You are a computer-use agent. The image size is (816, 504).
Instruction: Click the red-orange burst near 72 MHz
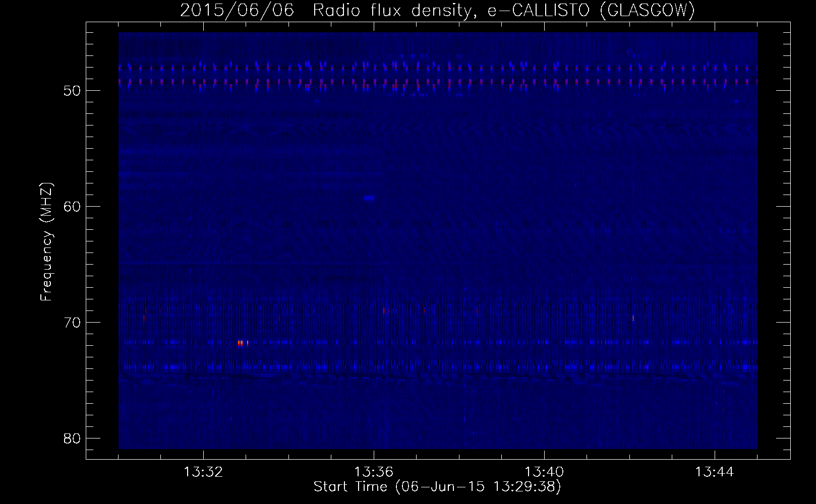(242, 343)
